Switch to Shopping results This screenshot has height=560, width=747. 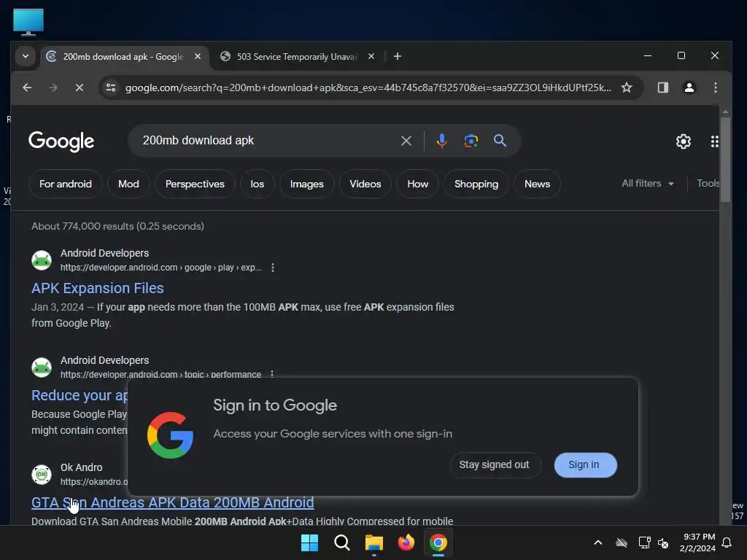click(x=476, y=184)
